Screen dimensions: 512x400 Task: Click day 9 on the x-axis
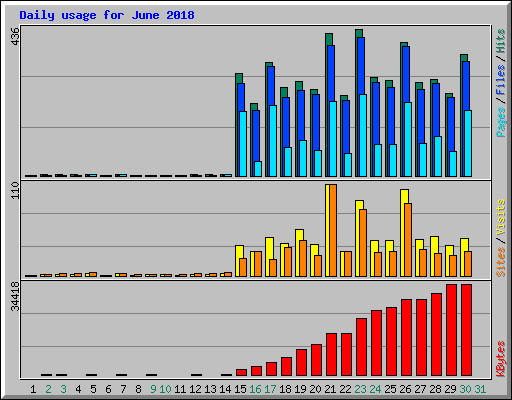coord(153,389)
